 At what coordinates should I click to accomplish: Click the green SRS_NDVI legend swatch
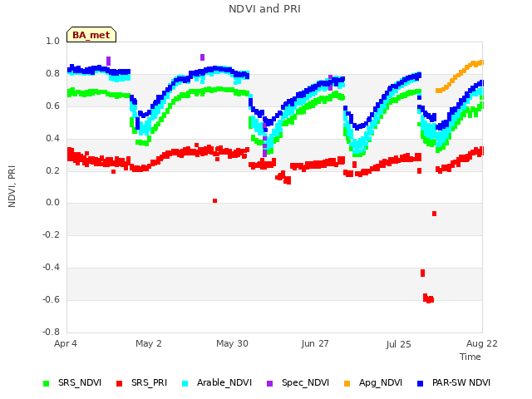[x=47, y=383]
